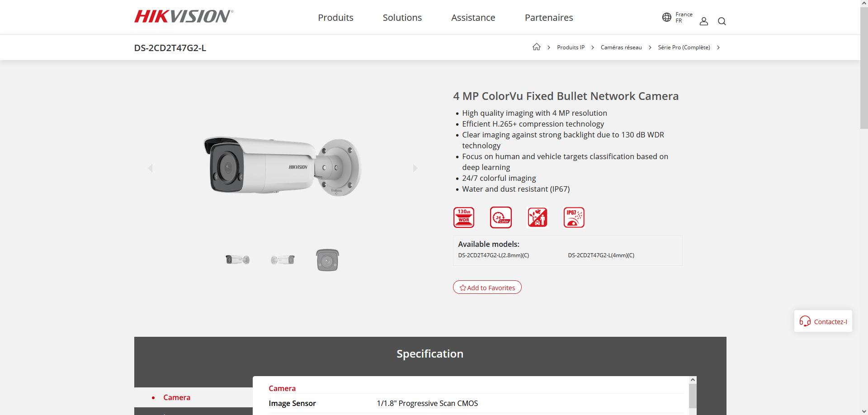Click the globe region selector icon
This screenshot has width=868, height=415.
pyautogui.click(x=666, y=17)
